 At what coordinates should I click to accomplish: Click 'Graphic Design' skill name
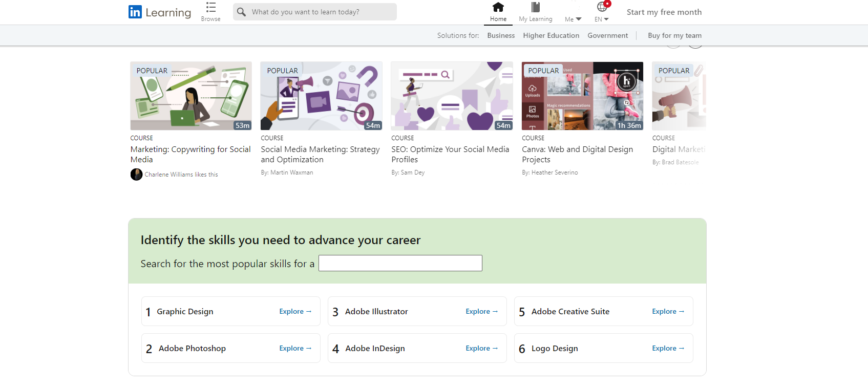(x=185, y=311)
